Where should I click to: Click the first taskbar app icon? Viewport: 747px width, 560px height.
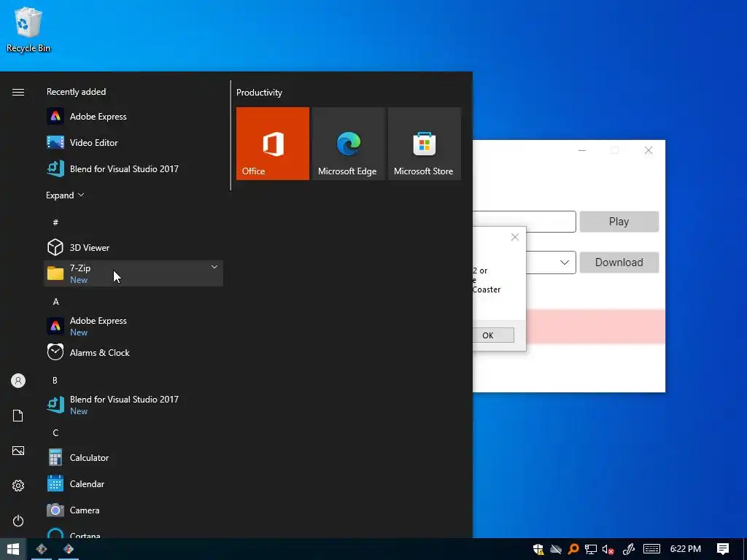pos(42,549)
